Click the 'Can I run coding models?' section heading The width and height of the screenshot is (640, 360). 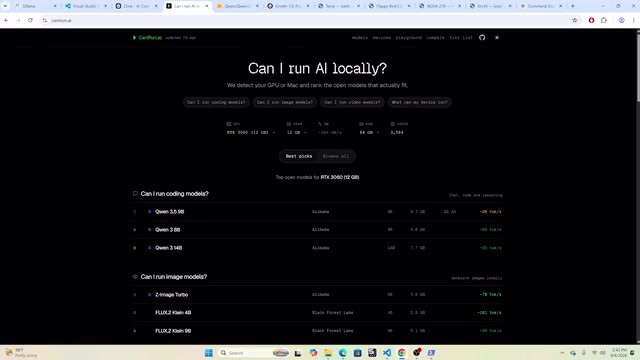point(175,193)
